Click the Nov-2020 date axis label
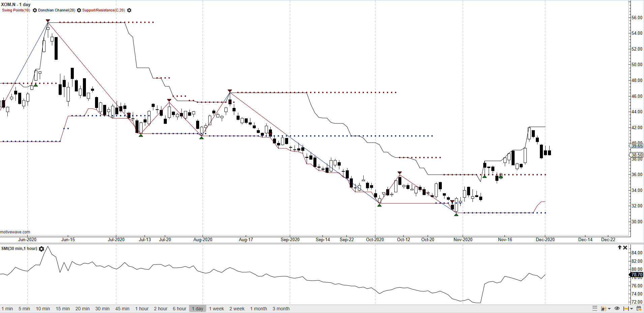Image resolution: width=644 pixels, height=313 pixels. 463,239
